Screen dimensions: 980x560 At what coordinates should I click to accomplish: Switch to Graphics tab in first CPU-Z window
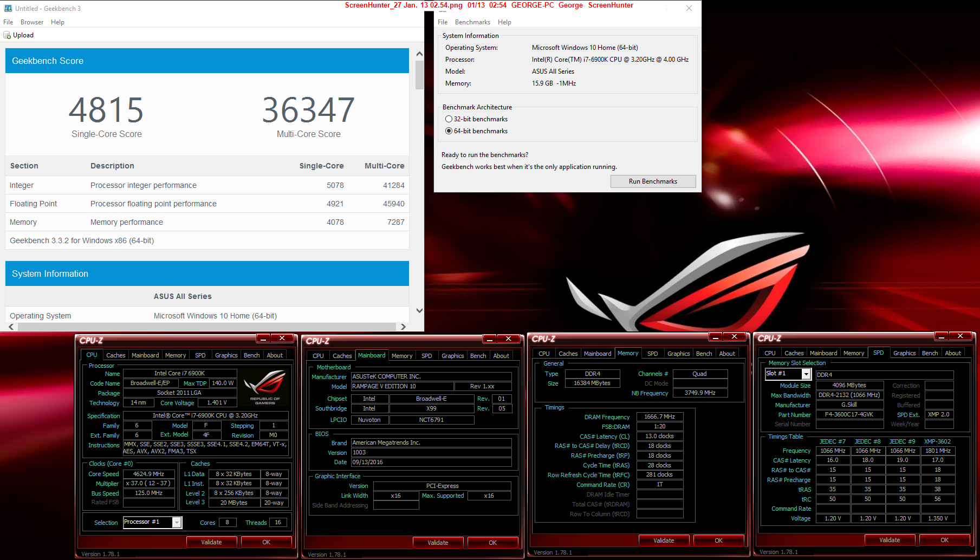(226, 355)
